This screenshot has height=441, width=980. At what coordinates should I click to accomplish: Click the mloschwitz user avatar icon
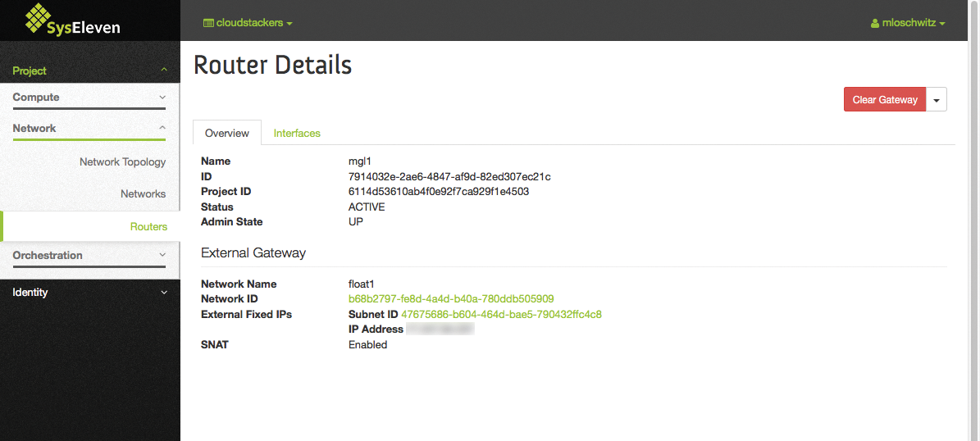tap(875, 24)
